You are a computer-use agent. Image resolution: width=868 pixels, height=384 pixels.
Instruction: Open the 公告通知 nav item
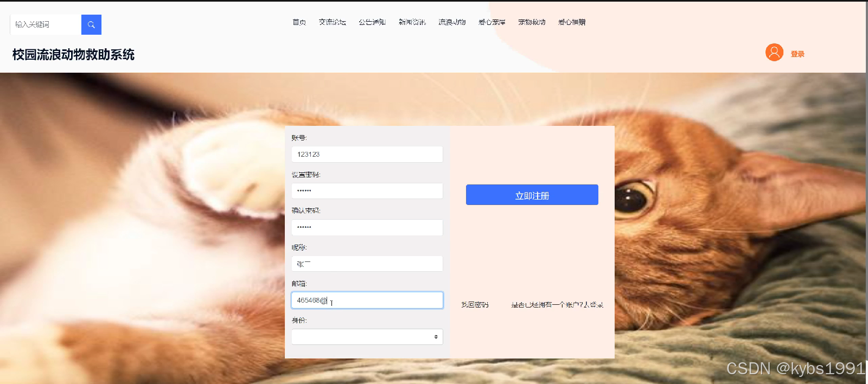pos(372,22)
